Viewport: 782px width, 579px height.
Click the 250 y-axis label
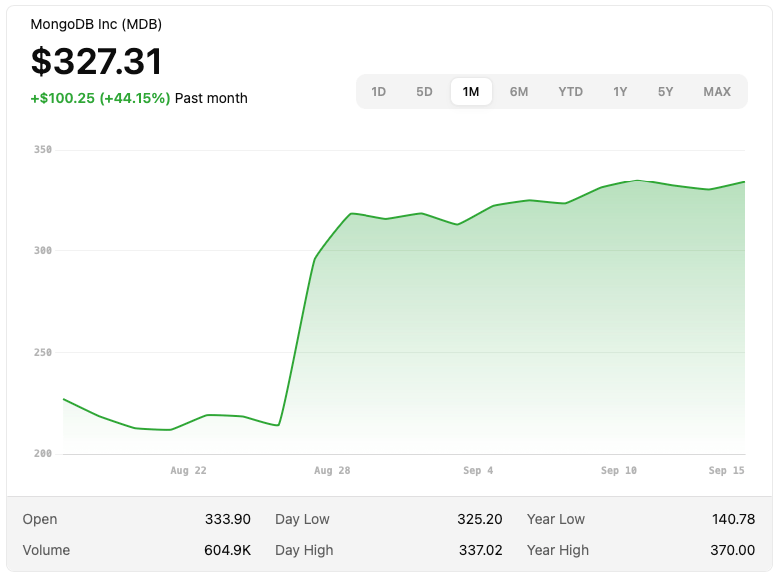(x=43, y=353)
